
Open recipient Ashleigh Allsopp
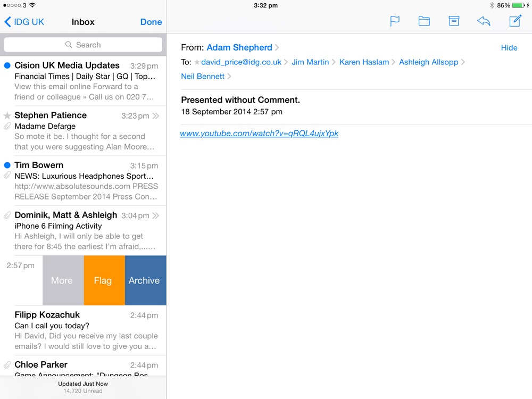point(428,62)
